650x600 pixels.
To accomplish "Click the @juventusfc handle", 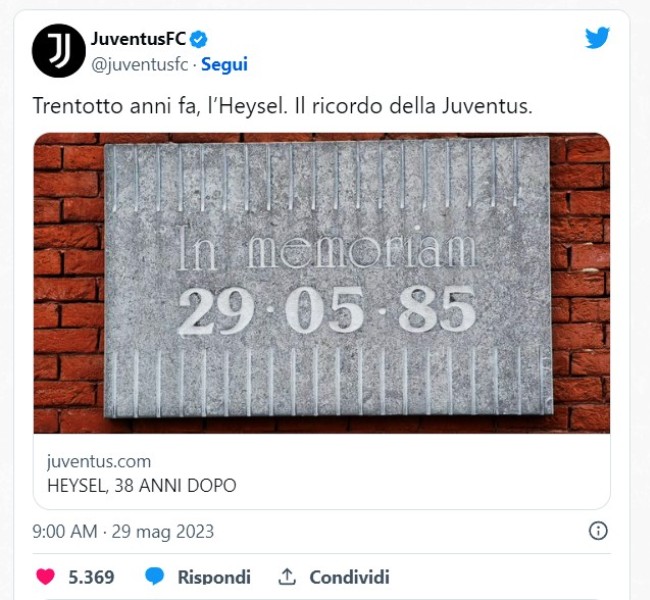I will coord(140,65).
